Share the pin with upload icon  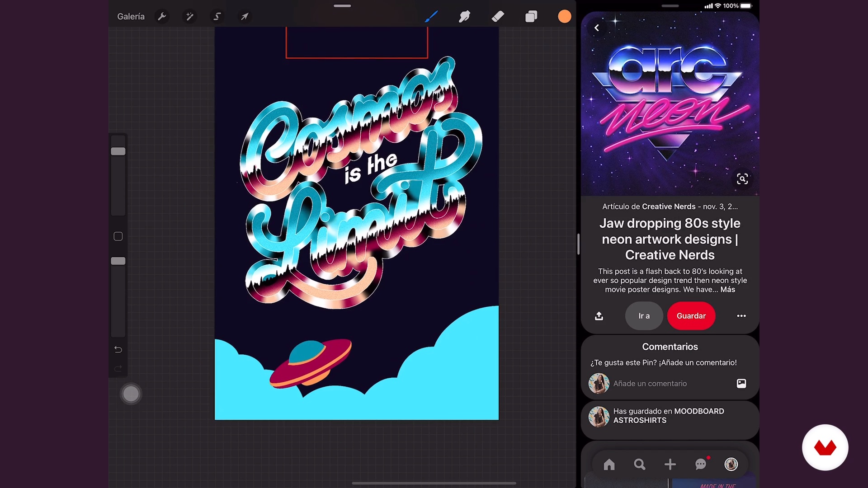pos(599,316)
